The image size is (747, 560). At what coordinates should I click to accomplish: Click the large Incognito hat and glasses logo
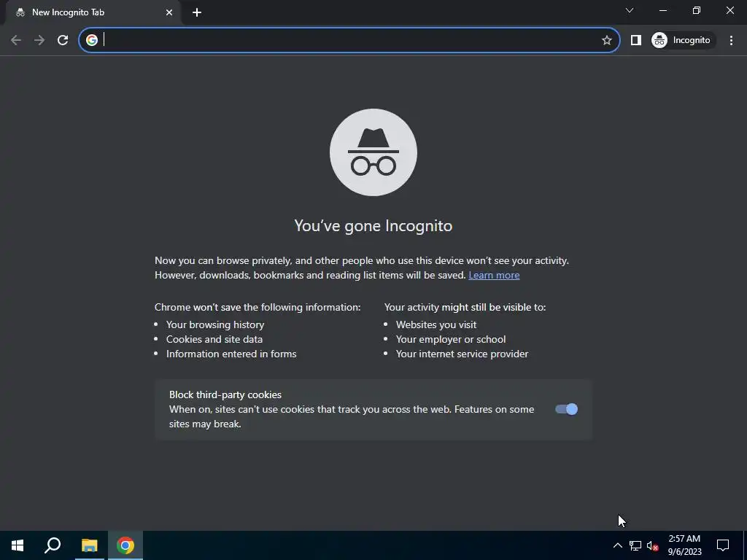coord(373,152)
